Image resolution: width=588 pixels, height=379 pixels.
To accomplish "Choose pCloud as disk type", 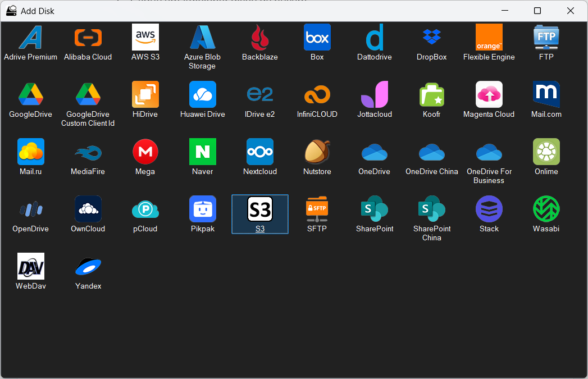I will click(145, 209).
